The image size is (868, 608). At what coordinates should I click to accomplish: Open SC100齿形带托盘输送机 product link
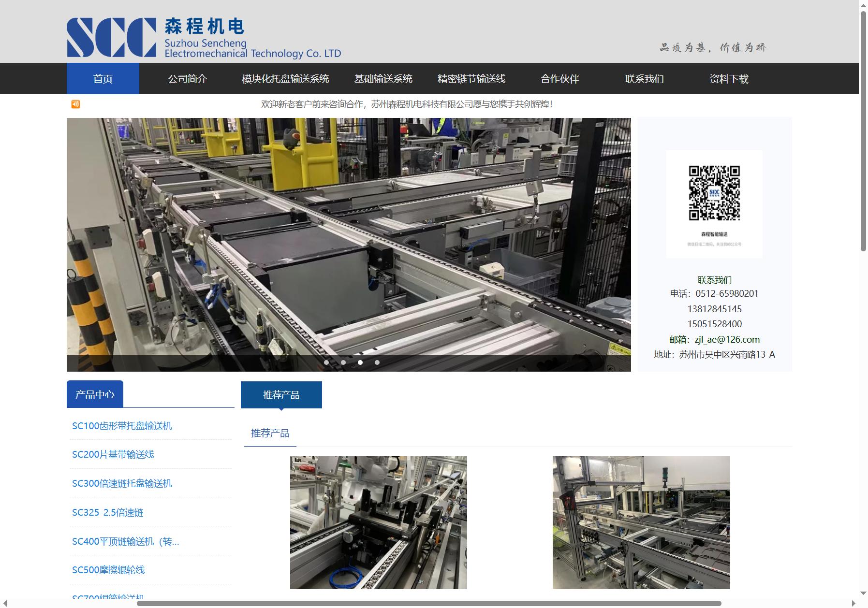click(122, 426)
